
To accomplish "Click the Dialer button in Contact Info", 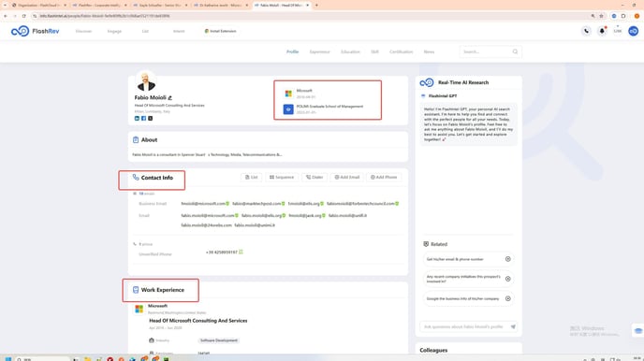I will point(315,177).
